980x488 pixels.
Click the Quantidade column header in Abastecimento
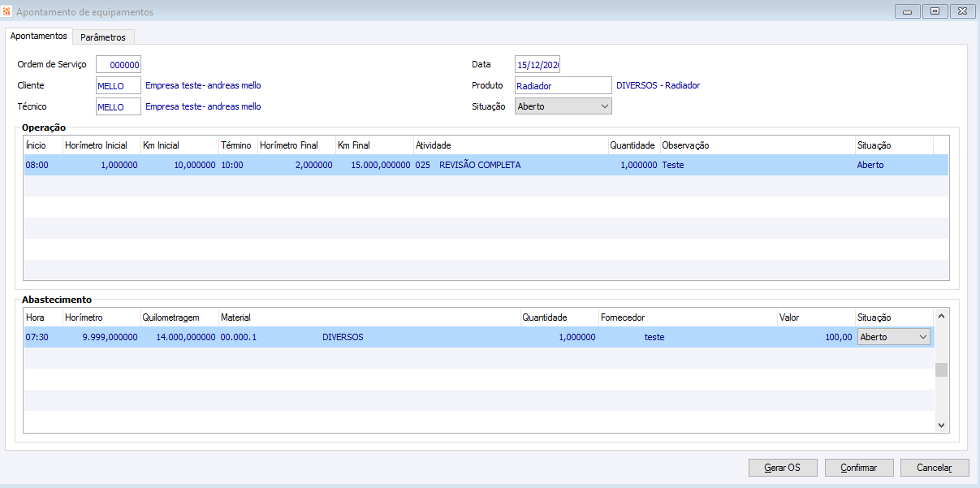559,317
